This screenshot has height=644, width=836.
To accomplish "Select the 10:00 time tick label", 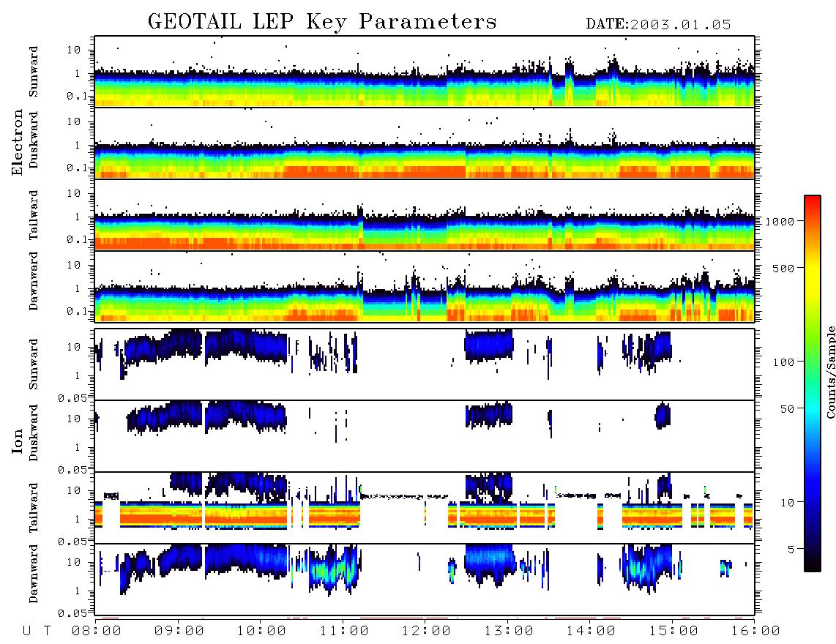I will [x=262, y=631].
